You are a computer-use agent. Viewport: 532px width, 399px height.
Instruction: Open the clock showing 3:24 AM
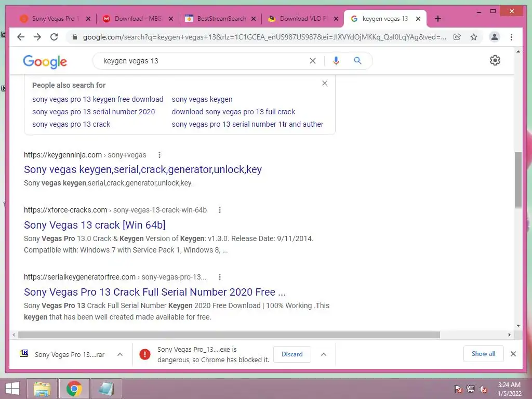tap(509, 389)
